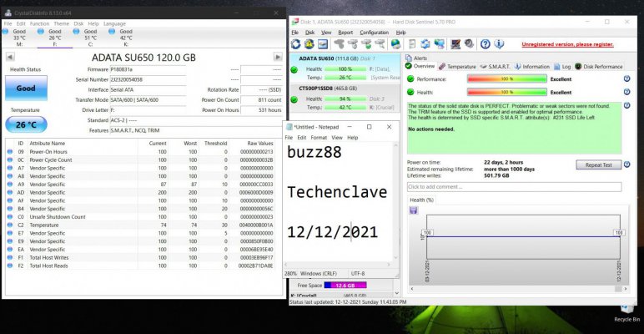Open Alerts in Hard Disk Sentinel

(x=416, y=58)
